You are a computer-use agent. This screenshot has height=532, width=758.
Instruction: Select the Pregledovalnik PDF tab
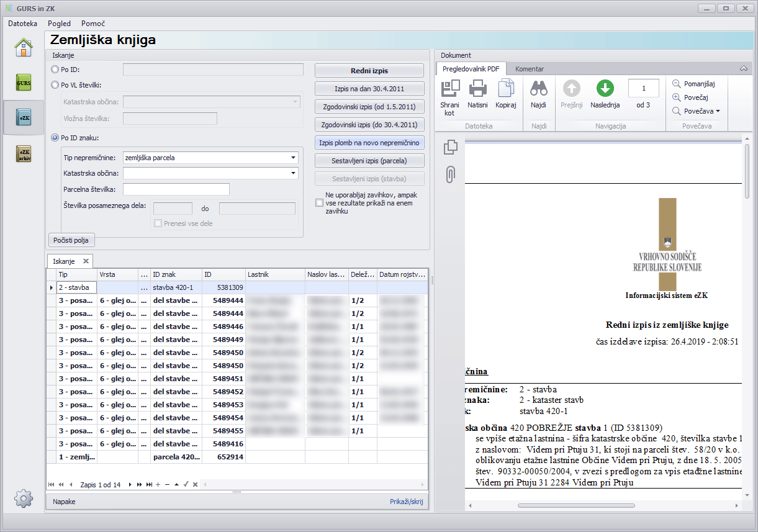click(x=471, y=68)
